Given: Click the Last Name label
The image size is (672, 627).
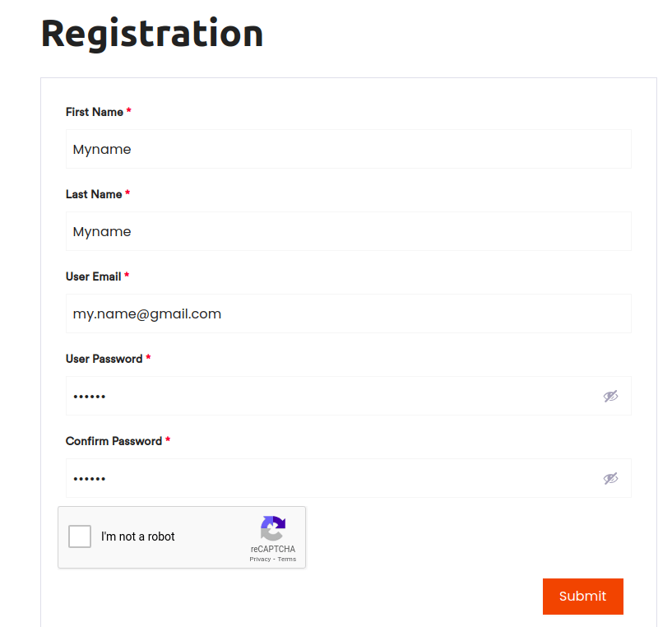Looking at the screenshot, I should tap(94, 194).
